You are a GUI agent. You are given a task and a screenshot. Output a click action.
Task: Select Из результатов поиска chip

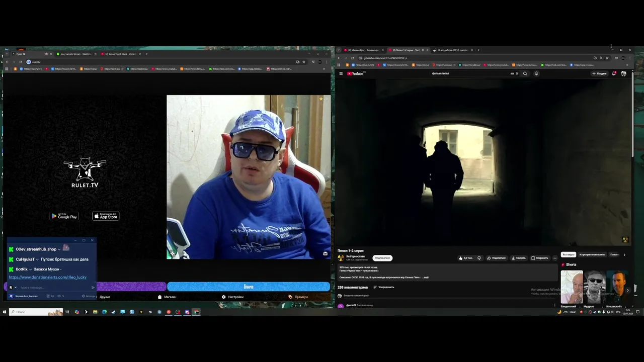pyautogui.click(x=592, y=254)
